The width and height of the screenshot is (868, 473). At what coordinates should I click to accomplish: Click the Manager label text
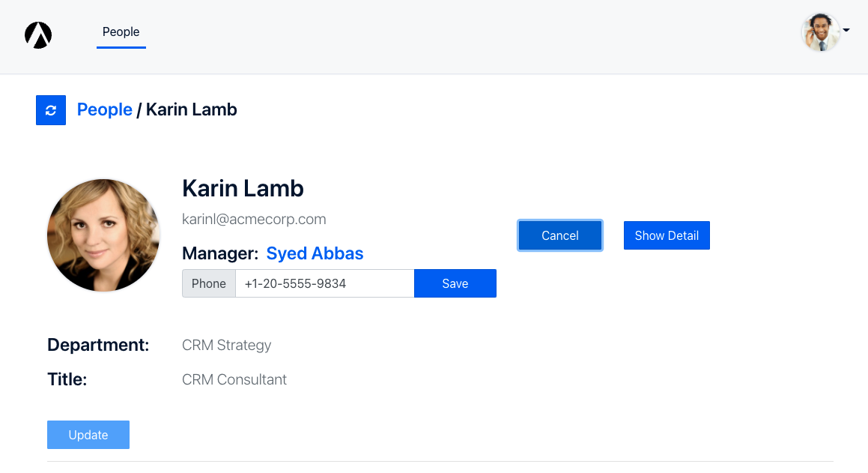[x=220, y=253]
